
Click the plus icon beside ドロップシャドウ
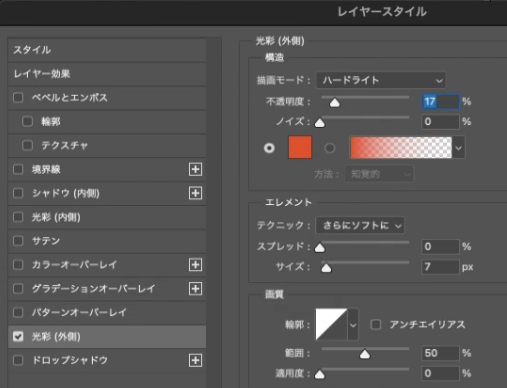click(x=195, y=360)
